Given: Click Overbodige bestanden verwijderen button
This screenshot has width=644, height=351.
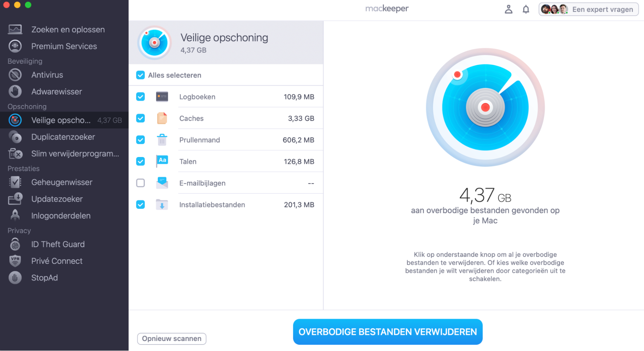Looking at the screenshot, I should 388,332.
